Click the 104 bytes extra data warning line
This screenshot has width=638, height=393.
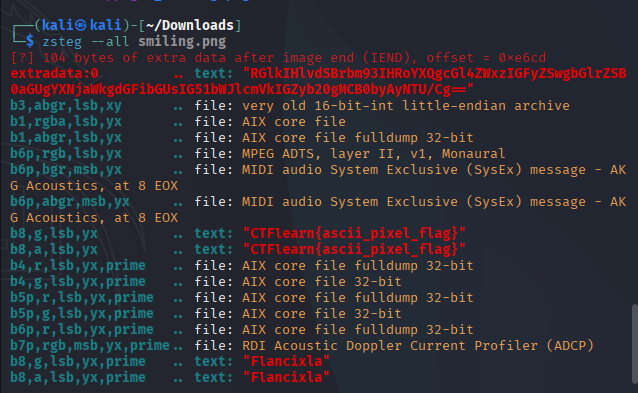(278, 58)
